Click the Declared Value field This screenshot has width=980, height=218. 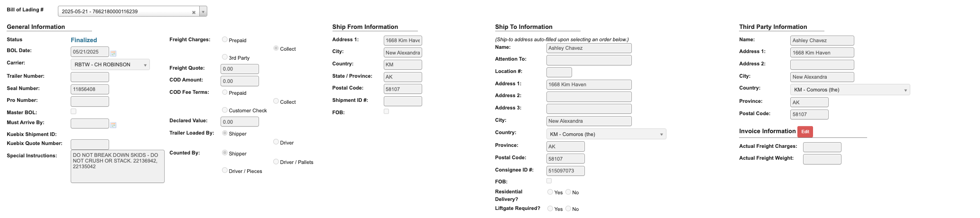click(240, 122)
